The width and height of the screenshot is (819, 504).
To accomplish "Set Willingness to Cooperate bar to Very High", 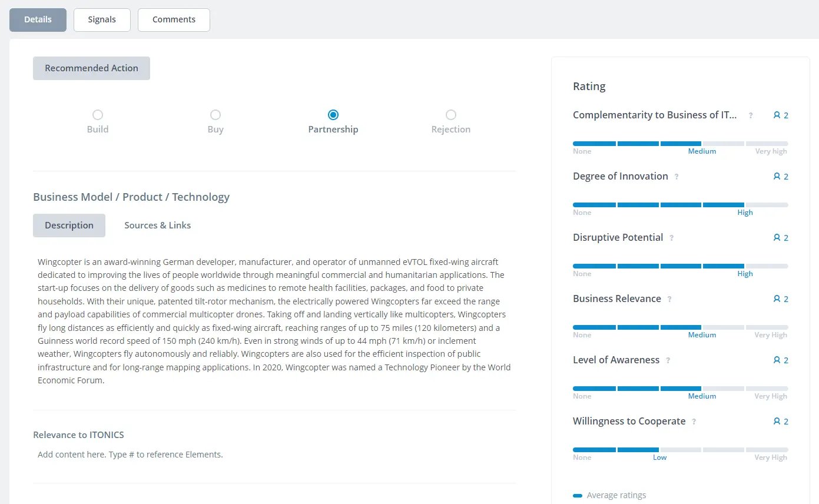I will click(x=767, y=450).
